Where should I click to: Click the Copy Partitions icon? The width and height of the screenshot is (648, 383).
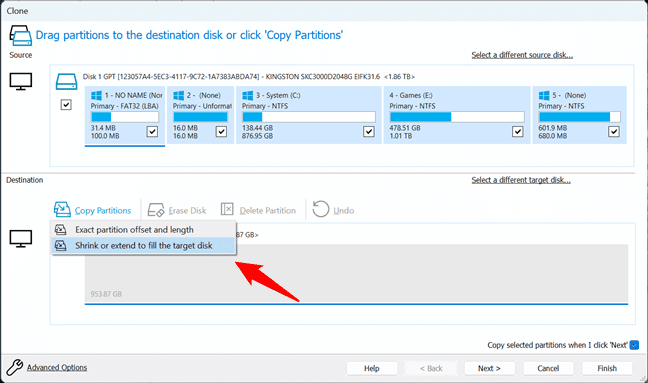click(x=62, y=209)
